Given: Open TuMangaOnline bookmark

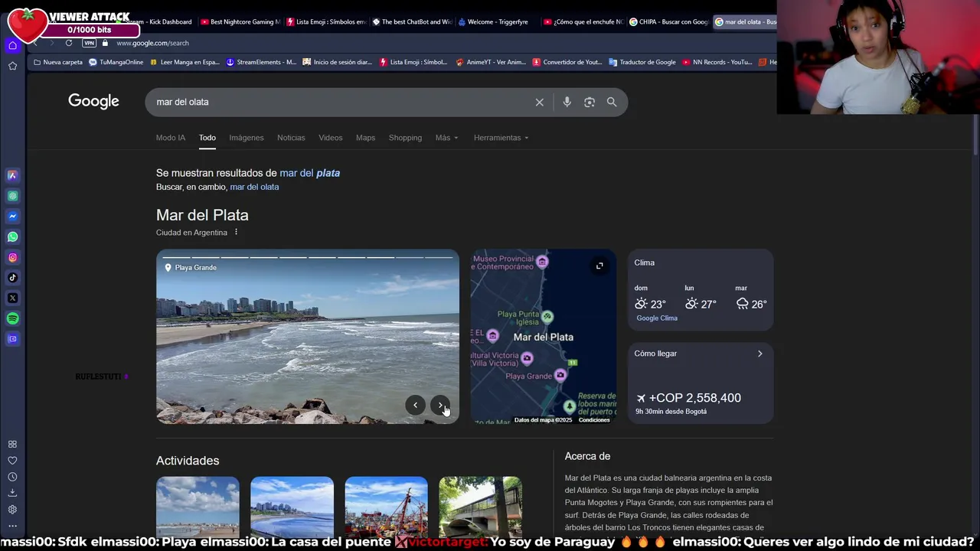Looking at the screenshot, I should click(116, 62).
